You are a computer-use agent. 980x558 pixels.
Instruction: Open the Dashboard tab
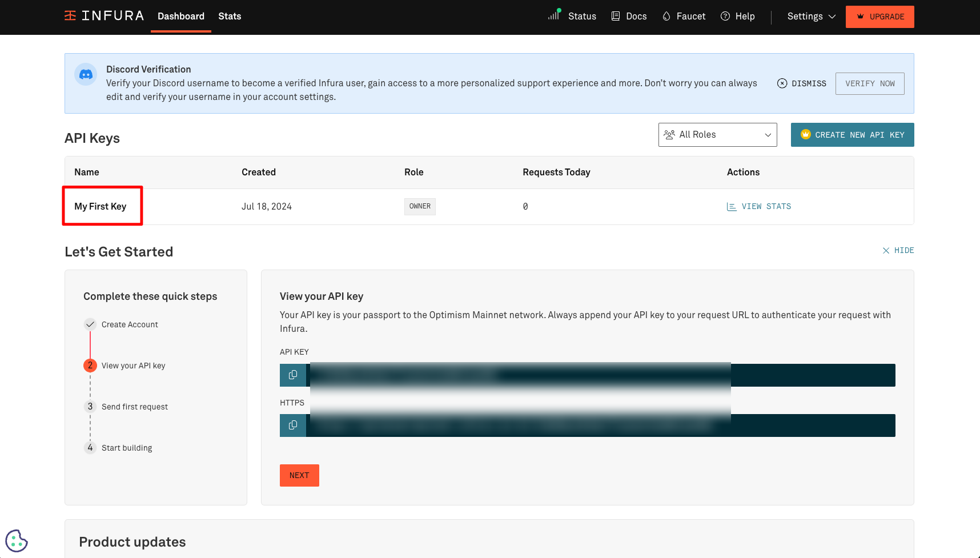coord(181,16)
